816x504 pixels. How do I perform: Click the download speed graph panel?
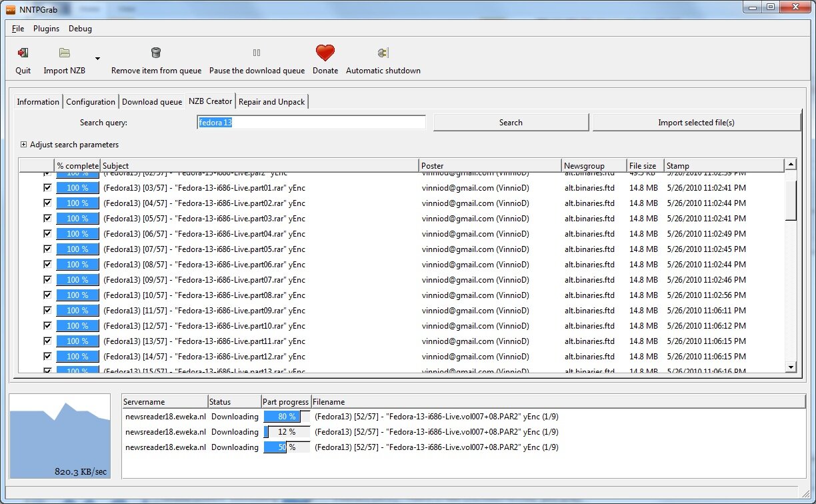pyautogui.click(x=60, y=436)
